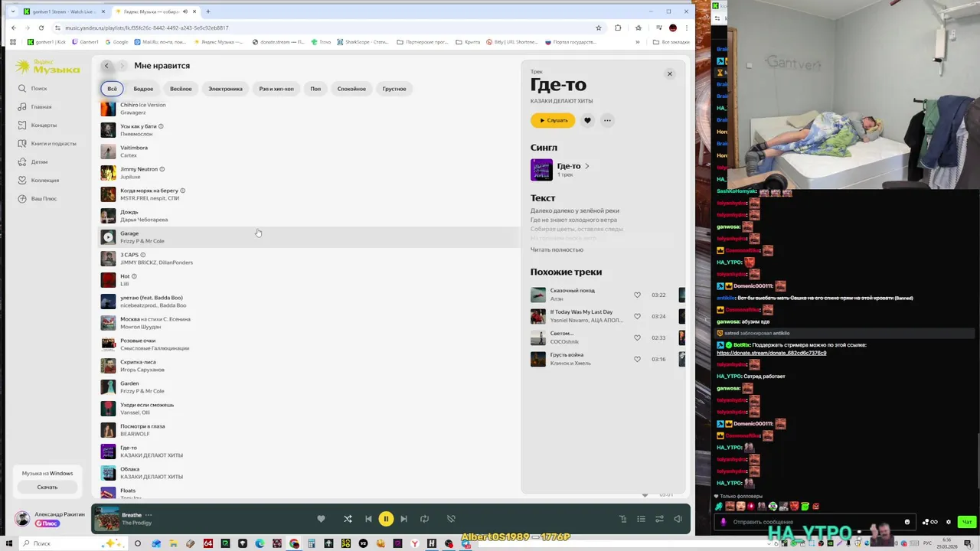Viewport: 980px width, 551px height.
Task: Like the Грусть война track
Action: coord(637,359)
